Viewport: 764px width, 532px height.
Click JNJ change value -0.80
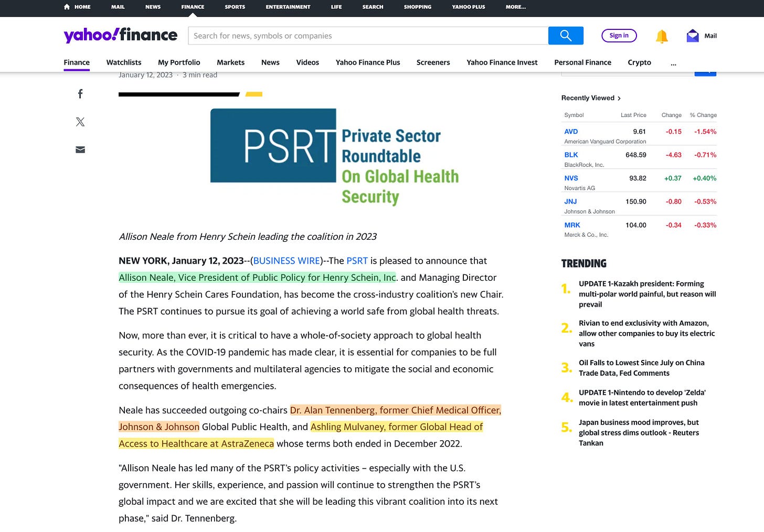tap(674, 201)
